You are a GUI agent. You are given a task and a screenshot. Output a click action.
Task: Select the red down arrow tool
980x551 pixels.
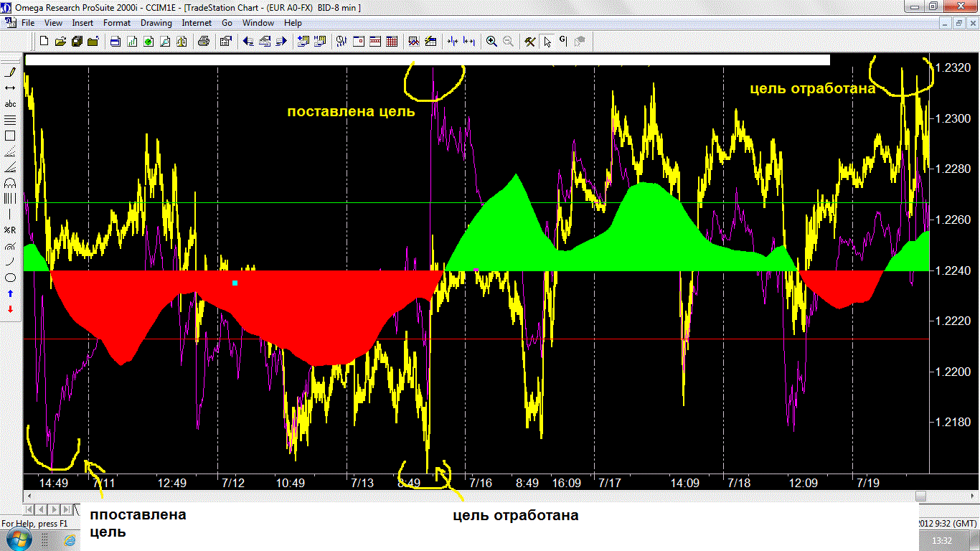pos(10,309)
